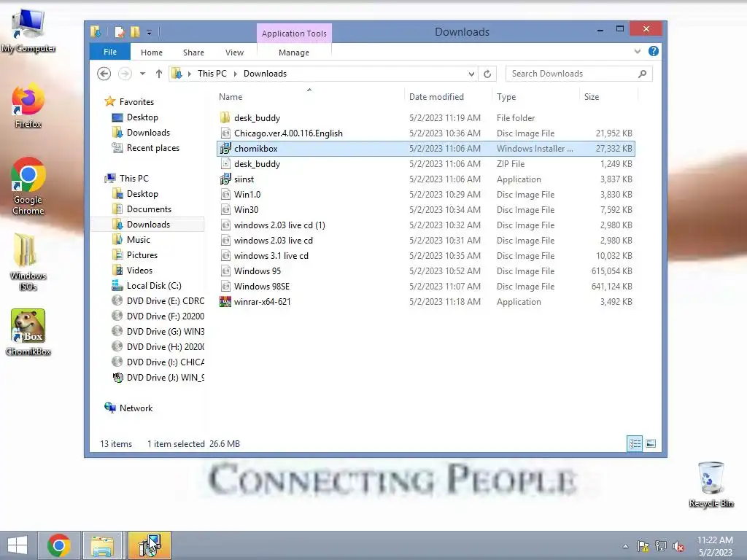This screenshot has height=560, width=747.
Task: Open the My Computer desktop icon
Action: 28,31
